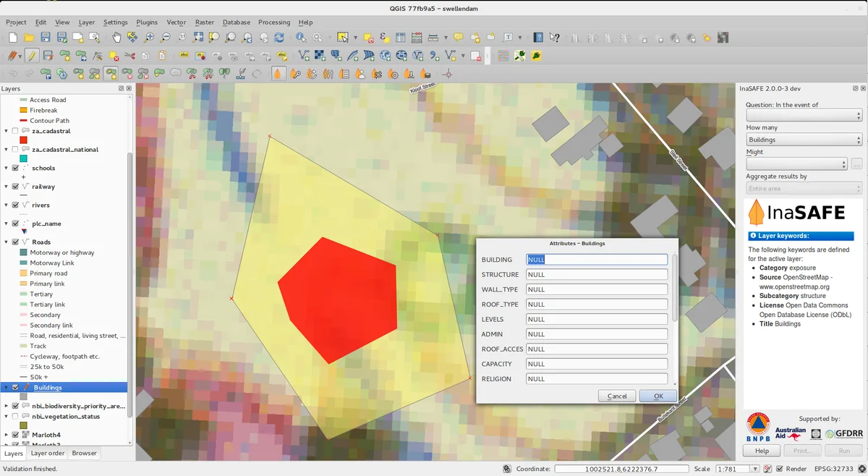Open the Processing menu
The image size is (868, 476).
[273, 22]
